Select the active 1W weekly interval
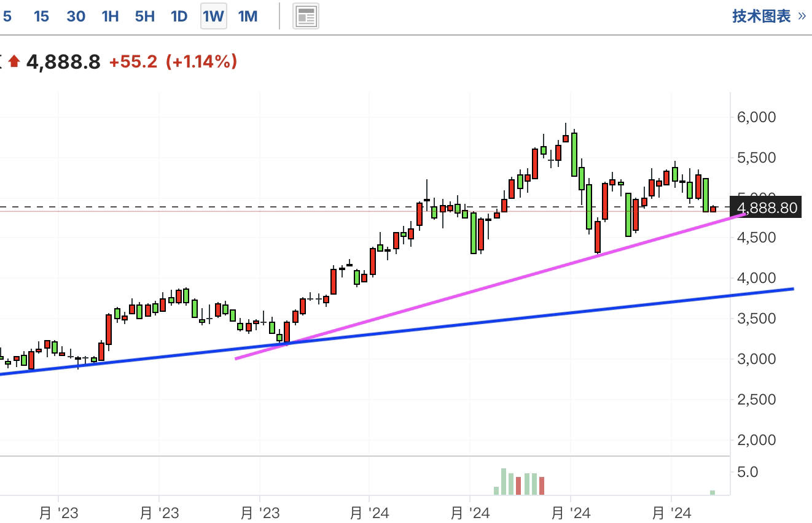Screen dimensions: 812x523 213,16
